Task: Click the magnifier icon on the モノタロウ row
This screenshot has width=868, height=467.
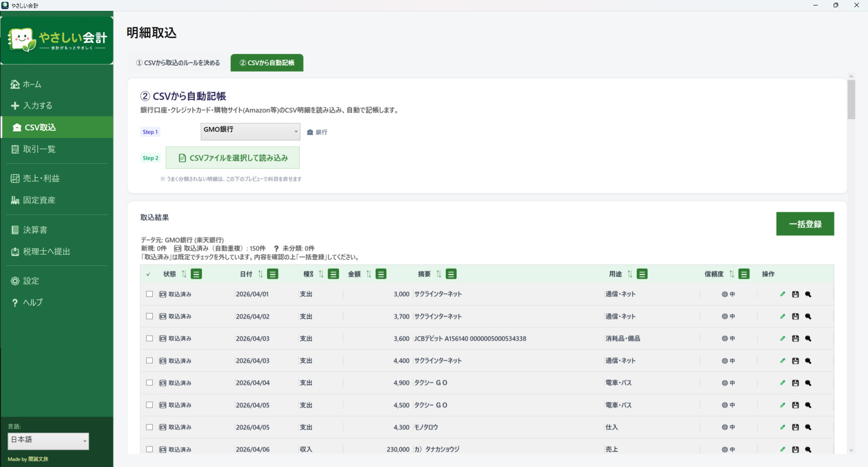Action: click(808, 427)
